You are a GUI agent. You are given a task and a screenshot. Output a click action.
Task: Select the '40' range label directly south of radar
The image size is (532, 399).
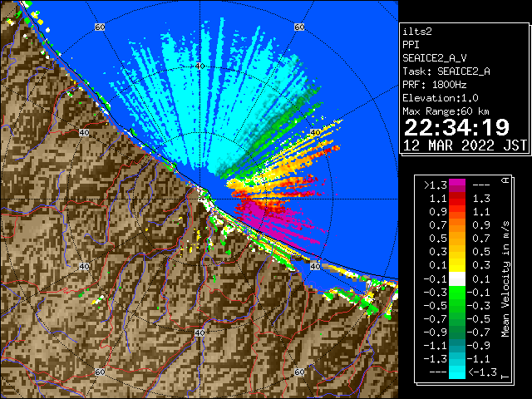pos(199,332)
